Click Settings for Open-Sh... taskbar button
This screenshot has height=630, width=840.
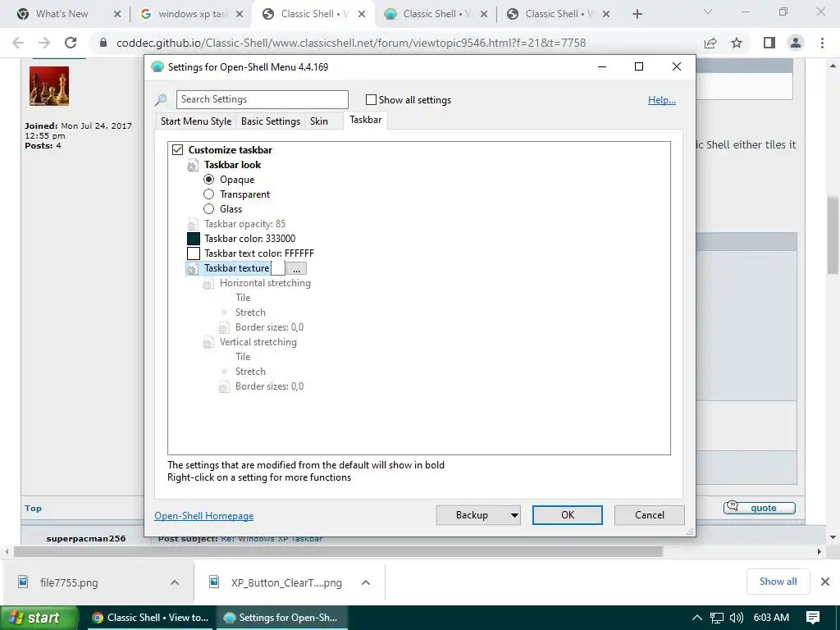[282, 618]
